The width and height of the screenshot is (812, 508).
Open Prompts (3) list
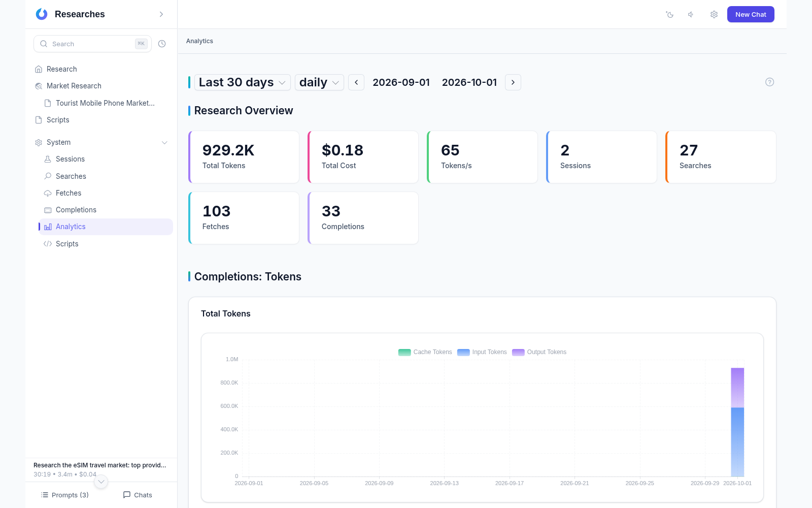[x=65, y=495]
